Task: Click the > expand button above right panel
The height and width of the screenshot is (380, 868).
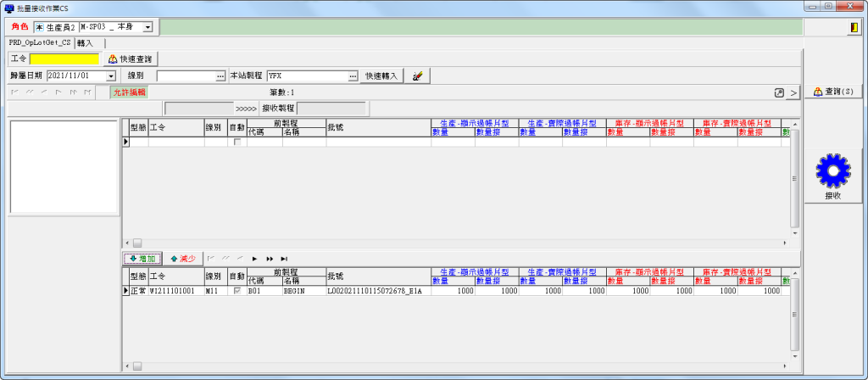Action: pos(793,92)
